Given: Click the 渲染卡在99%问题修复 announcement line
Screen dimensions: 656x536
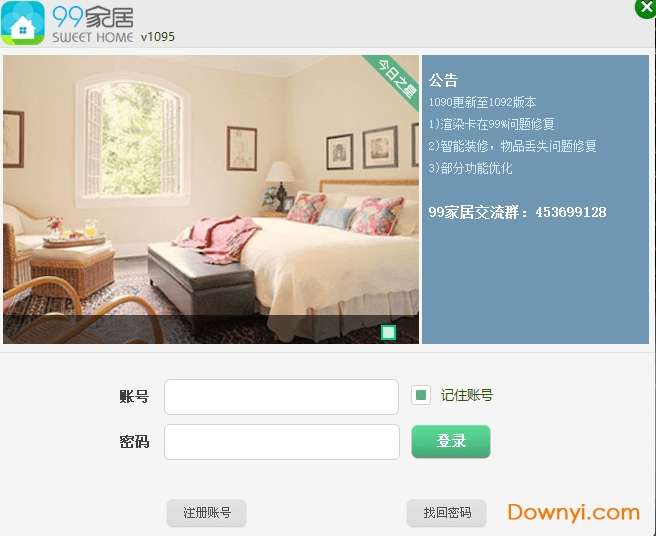Looking at the screenshot, I should (x=492, y=124).
